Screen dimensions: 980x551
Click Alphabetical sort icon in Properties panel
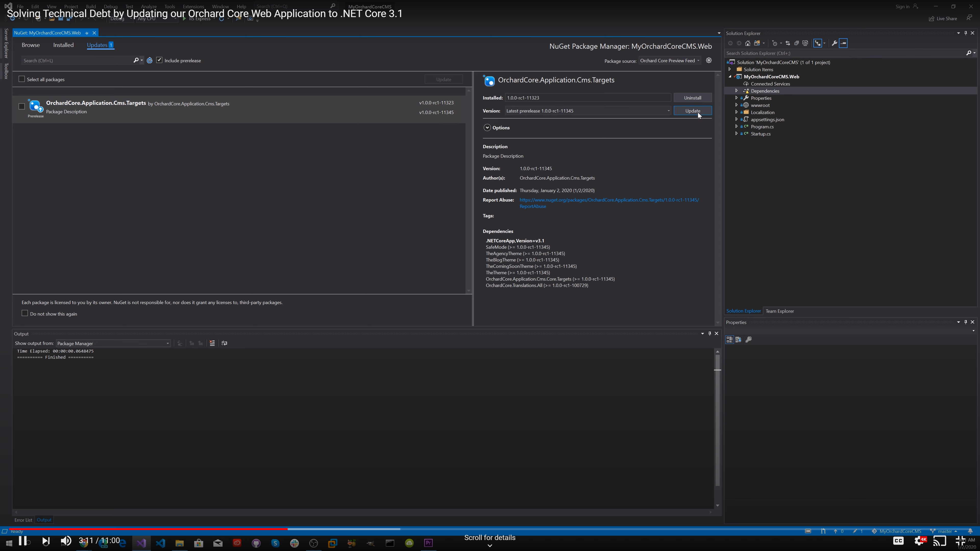point(738,340)
